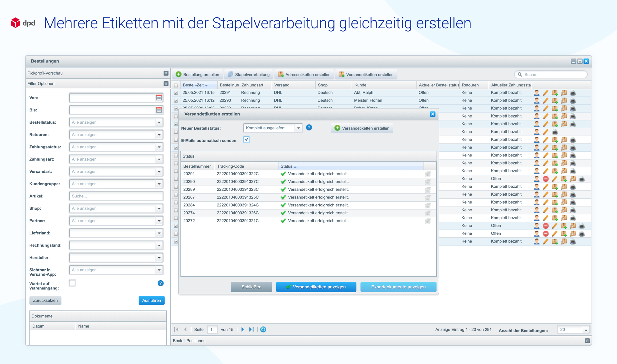Open Bestellstatus filter dropdown
Viewport: 617px width, 364px height.
[159, 122]
